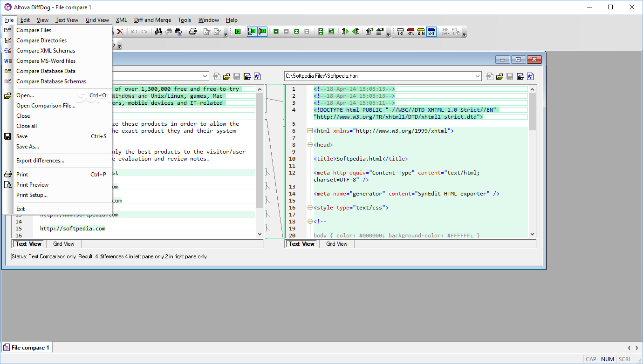The height and width of the screenshot is (364, 643).
Task: Open DiffDog Options toolbar icon
Action: pyautogui.click(x=369, y=31)
